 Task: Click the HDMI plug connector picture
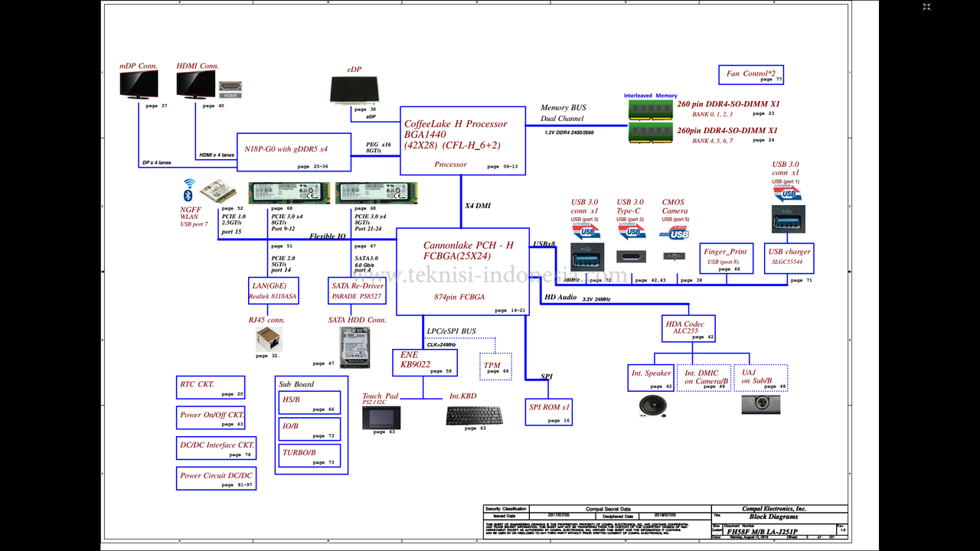tap(230, 90)
